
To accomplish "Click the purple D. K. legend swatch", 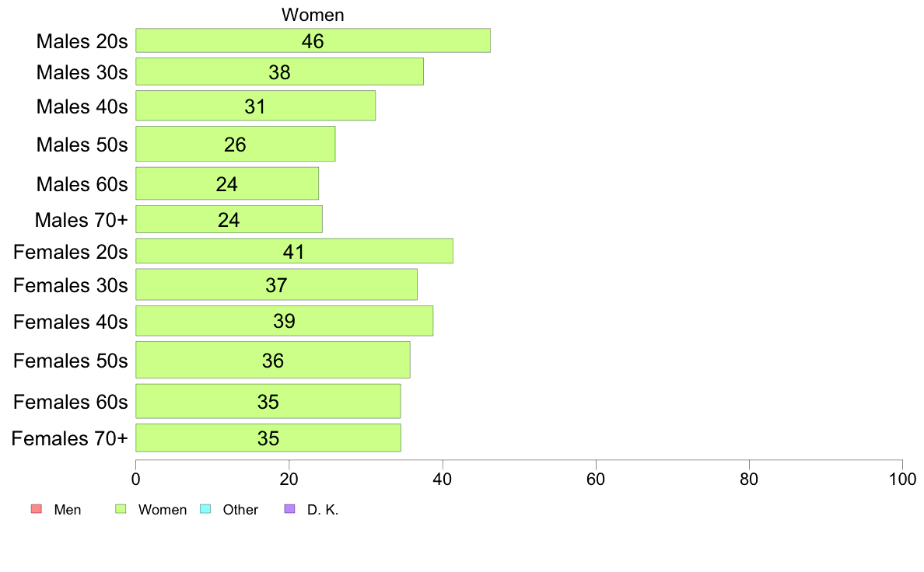I will click(x=290, y=509).
